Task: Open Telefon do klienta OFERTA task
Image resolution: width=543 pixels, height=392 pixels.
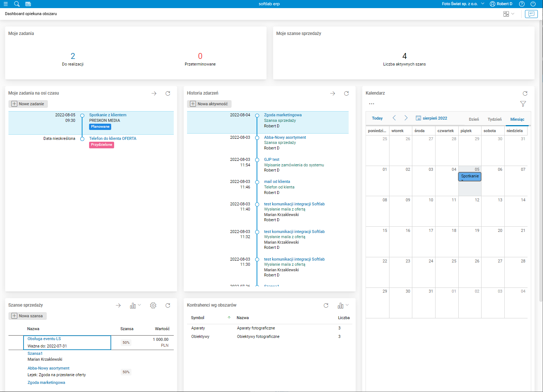Action: point(113,138)
